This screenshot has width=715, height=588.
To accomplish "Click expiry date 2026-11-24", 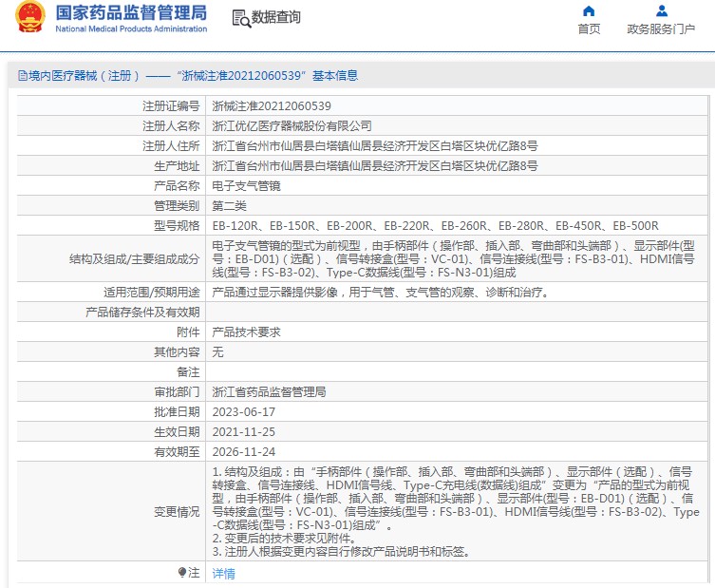I will click(x=243, y=451).
